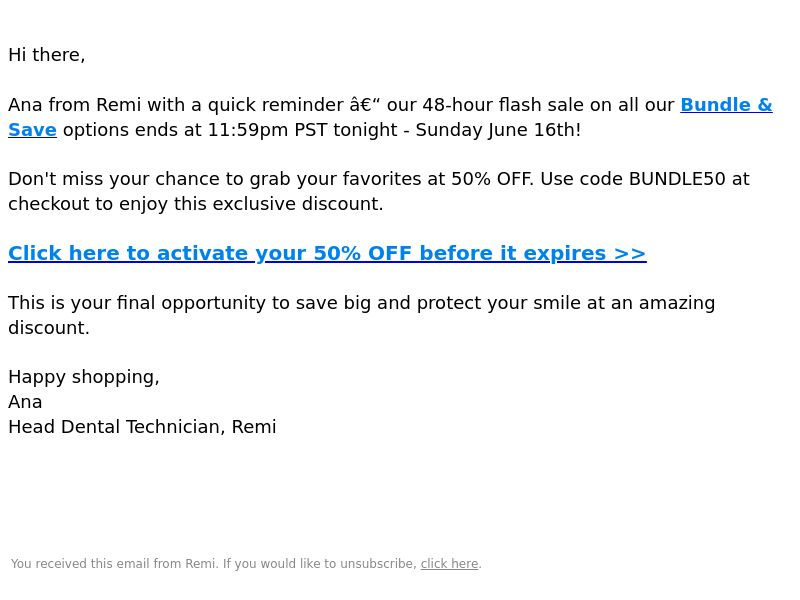Click the activate your 50% OFF link
Viewport: 800px width, 600px height.
(327, 254)
